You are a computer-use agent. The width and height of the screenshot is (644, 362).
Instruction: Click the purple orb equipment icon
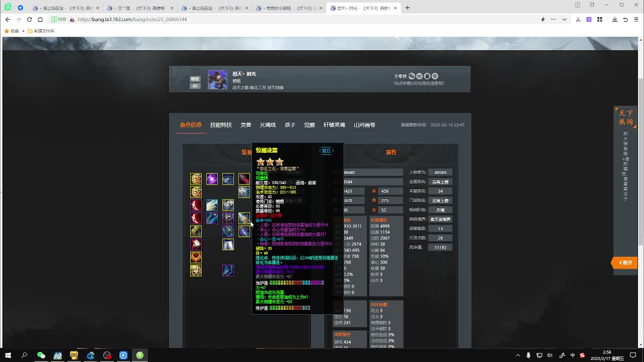tap(212, 179)
